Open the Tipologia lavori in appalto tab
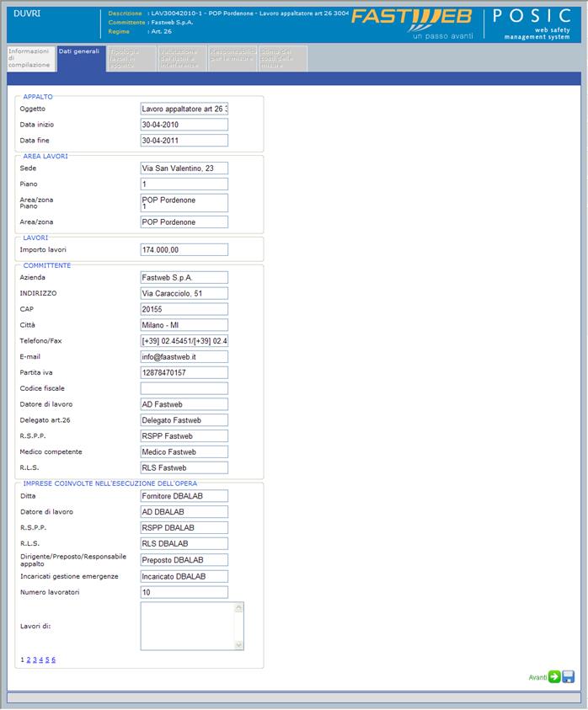This screenshot has width=588, height=710. [131, 58]
